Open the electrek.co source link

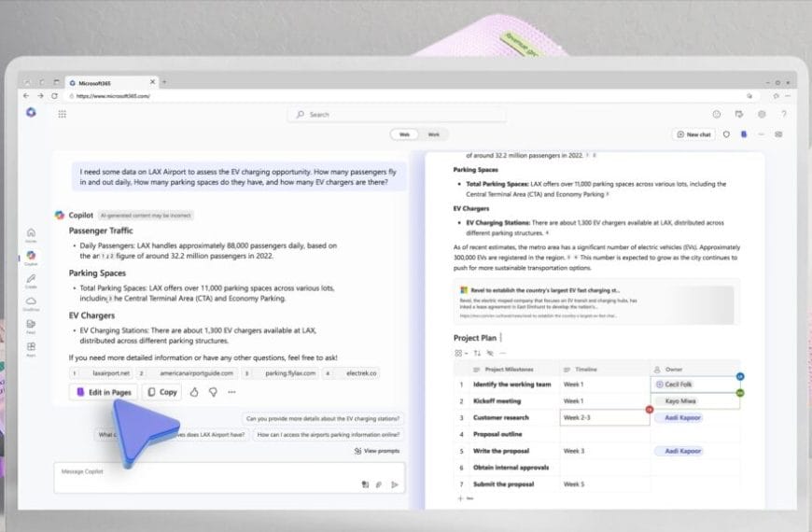click(x=351, y=373)
